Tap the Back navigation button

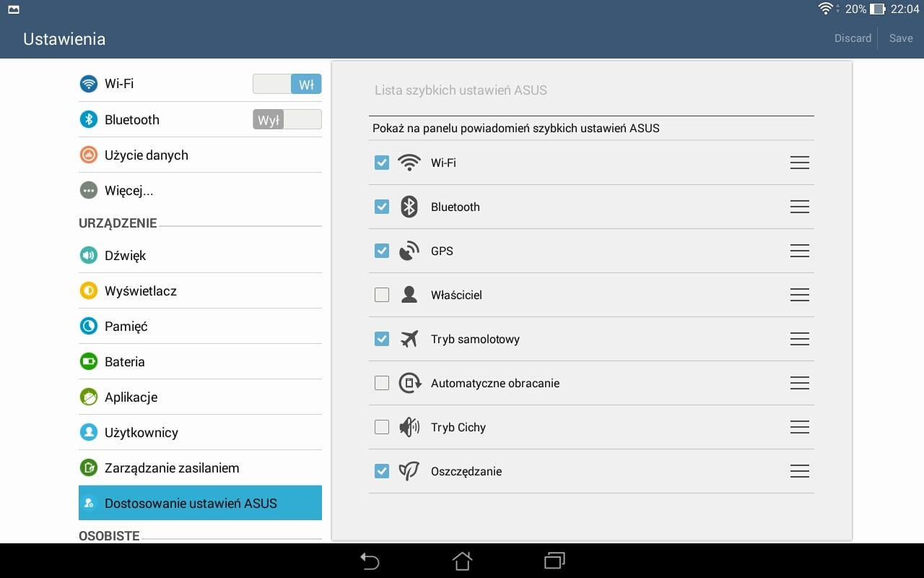point(370,561)
